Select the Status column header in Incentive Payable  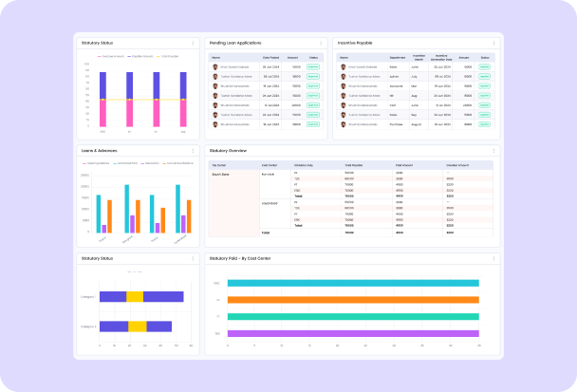pyautogui.click(x=485, y=57)
